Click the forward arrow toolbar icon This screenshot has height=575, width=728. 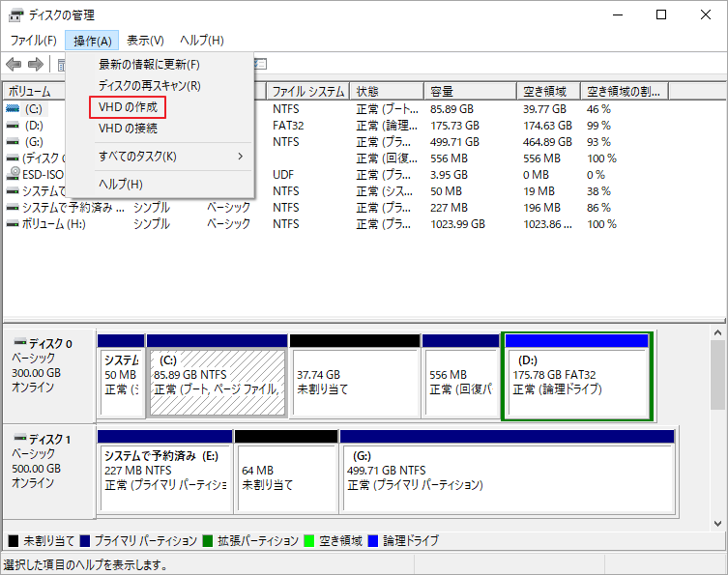click(x=36, y=64)
